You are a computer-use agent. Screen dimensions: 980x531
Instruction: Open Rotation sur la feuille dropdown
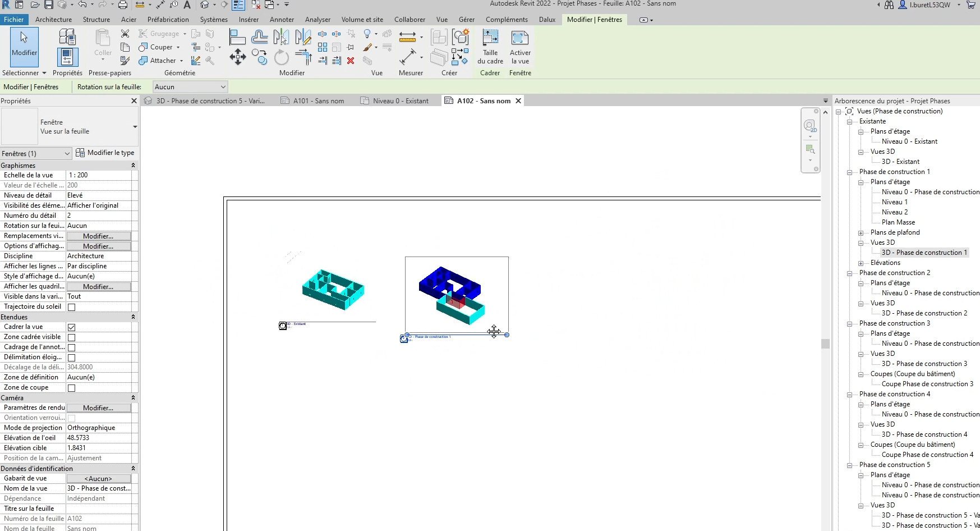coord(190,87)
